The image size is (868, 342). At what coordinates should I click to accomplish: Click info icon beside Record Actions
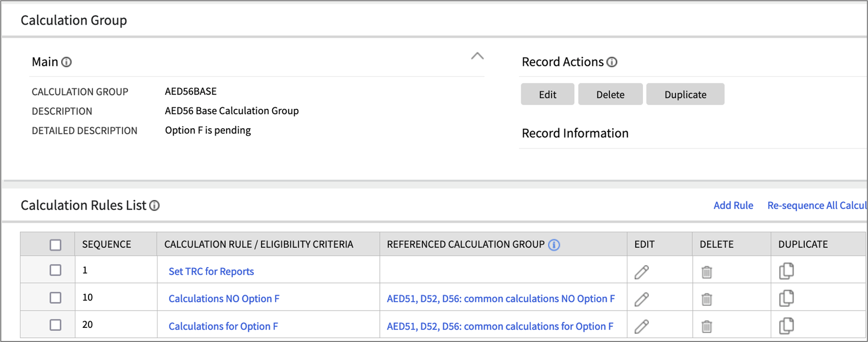(612, 62)
